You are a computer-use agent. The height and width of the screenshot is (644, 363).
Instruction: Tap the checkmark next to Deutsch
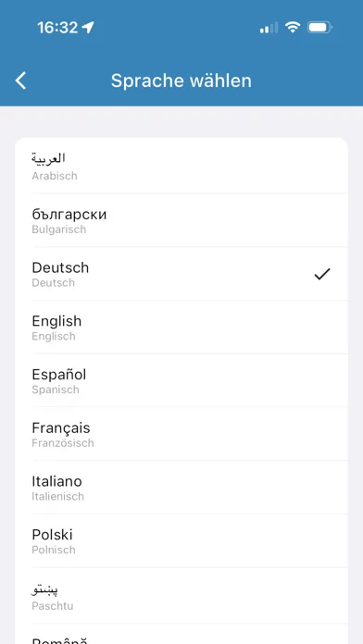322,274
